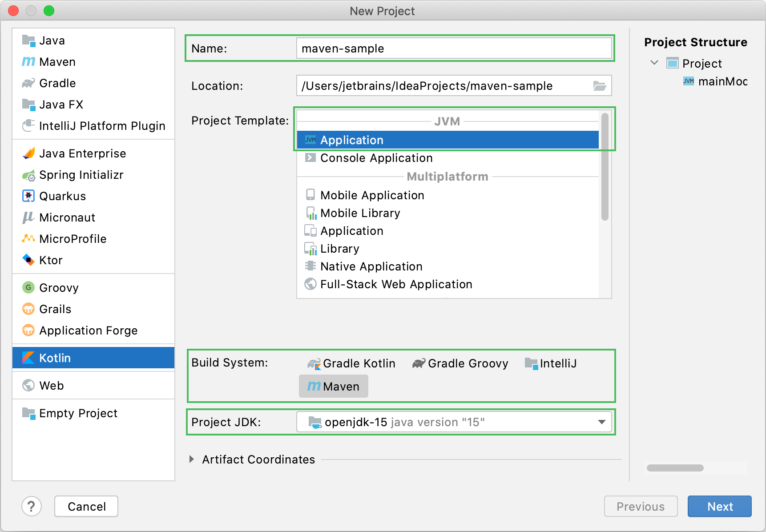The height and width of the screenshot is (532, 766).
Task: Pick the Ktor icon
Action: click(28, 260)
